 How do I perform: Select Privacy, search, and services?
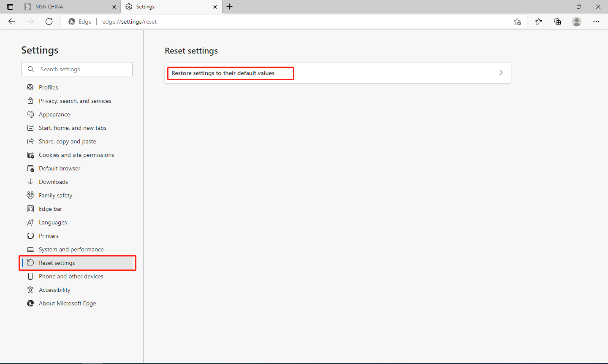75,100
